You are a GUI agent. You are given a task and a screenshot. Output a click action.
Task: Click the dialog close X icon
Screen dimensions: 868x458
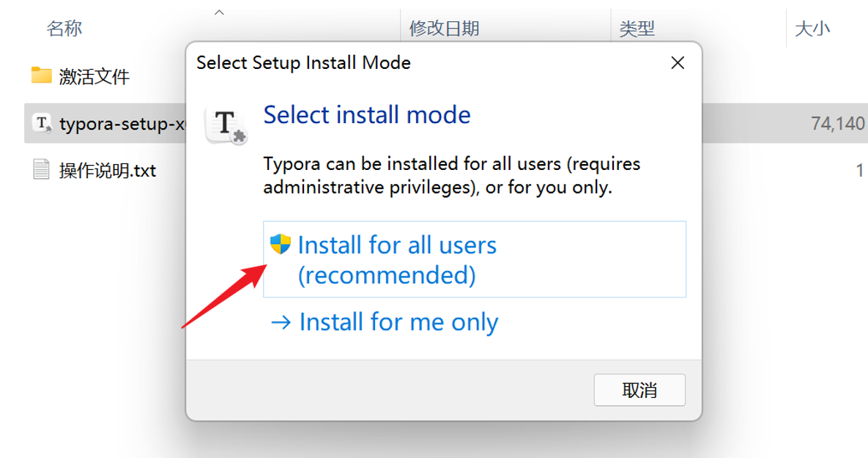click(x=677, y=63)
